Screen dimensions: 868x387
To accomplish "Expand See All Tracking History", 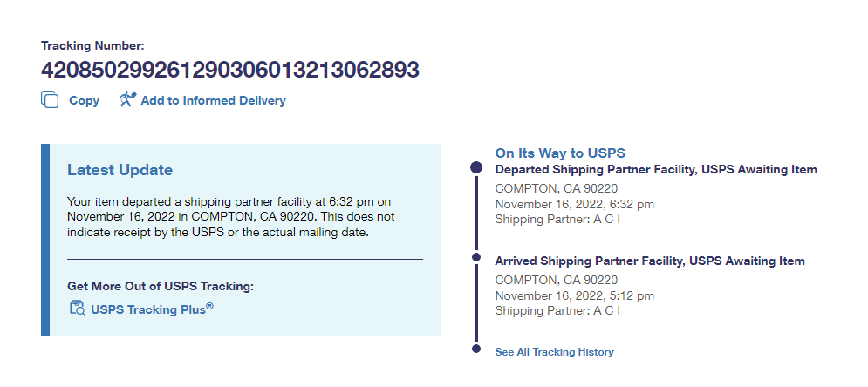I will tap(554, 352).
